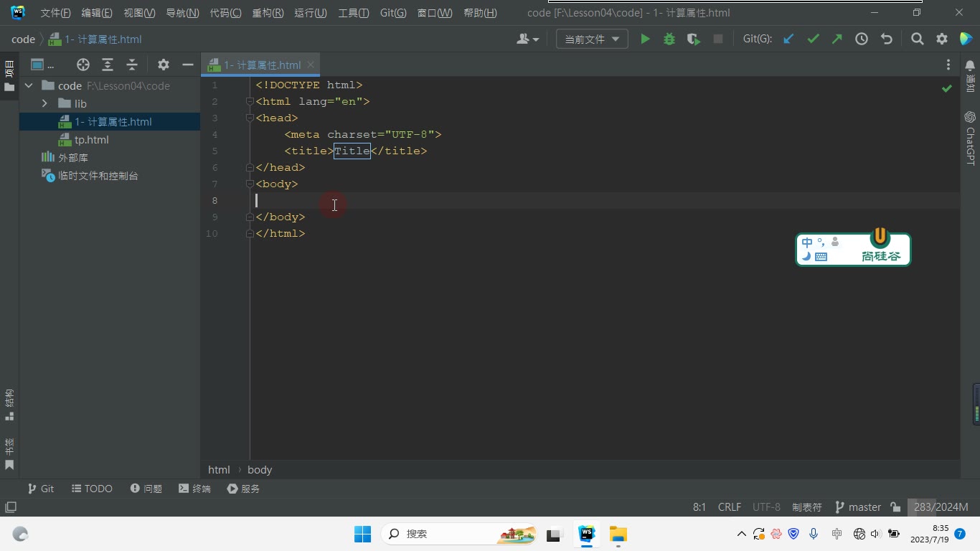Viewport: 980px width, 551px height.
Task: Run the current file with the green play button
Action: coord(645,39)
